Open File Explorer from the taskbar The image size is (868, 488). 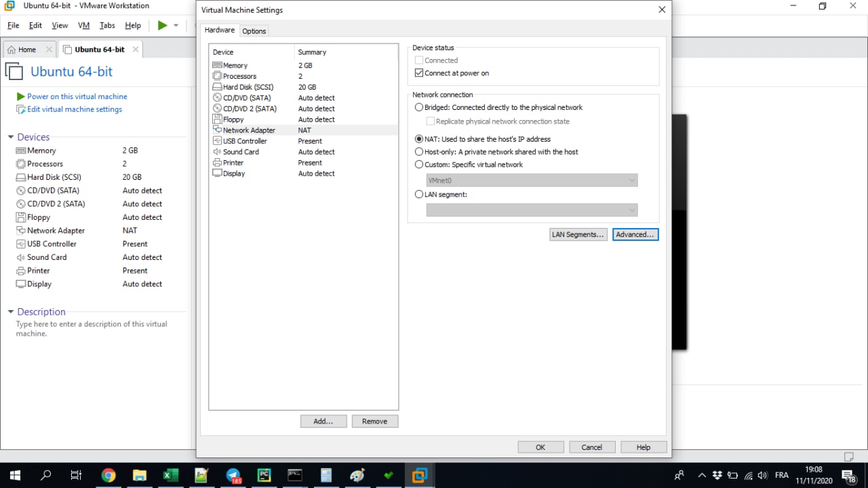tap(140, 475)
